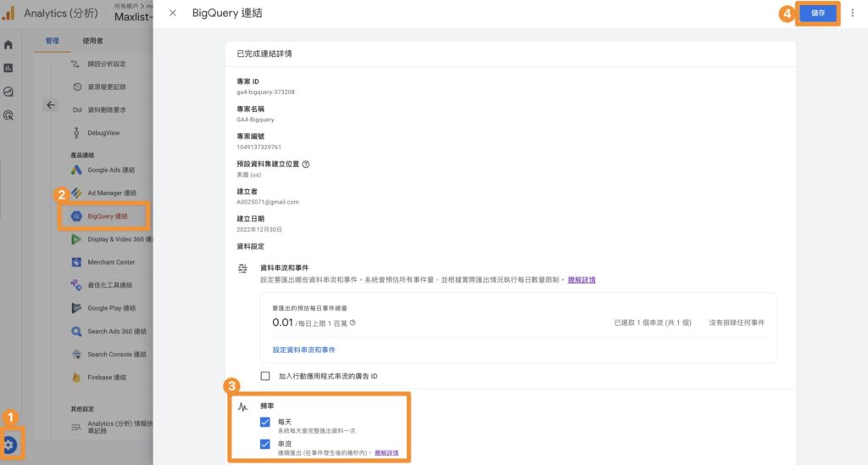
Task: Open the Advertising icon in the sidebar
Action: coord(8,115)
